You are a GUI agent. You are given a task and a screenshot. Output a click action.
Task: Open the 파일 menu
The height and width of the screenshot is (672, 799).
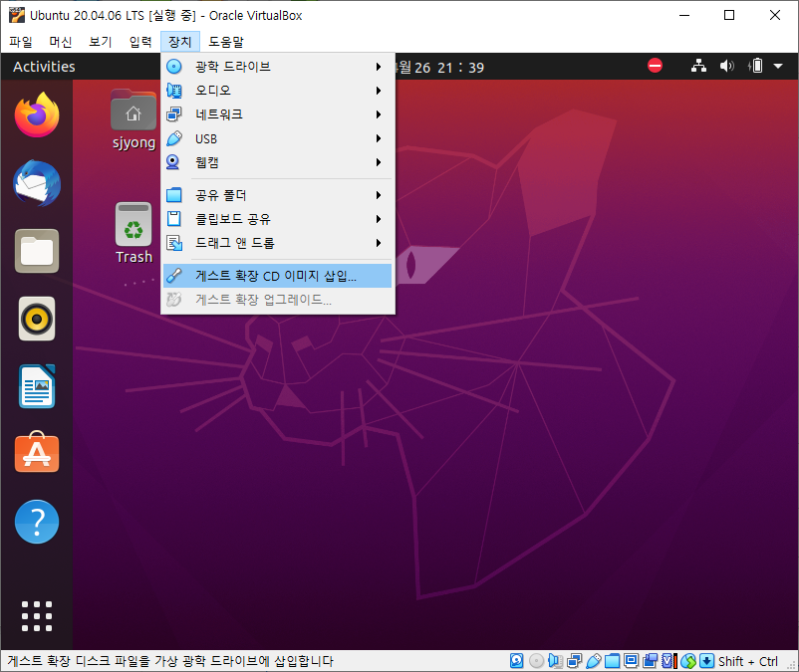click(x=21, y=41)
